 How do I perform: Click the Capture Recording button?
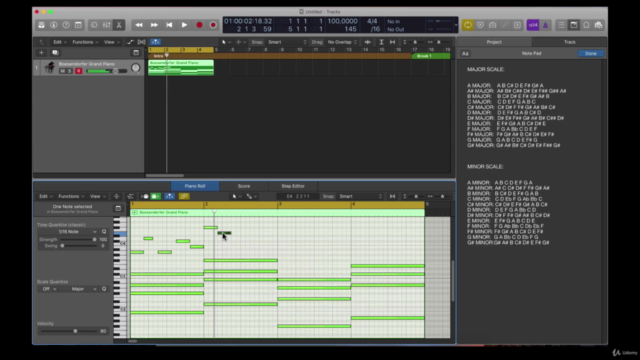click(x=213, y=25)
